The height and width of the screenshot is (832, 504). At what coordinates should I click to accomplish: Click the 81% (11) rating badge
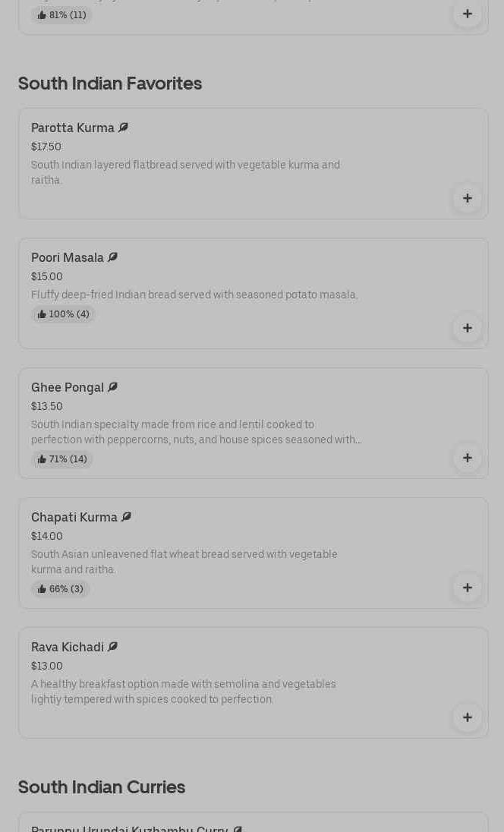[x=61, y=15]
